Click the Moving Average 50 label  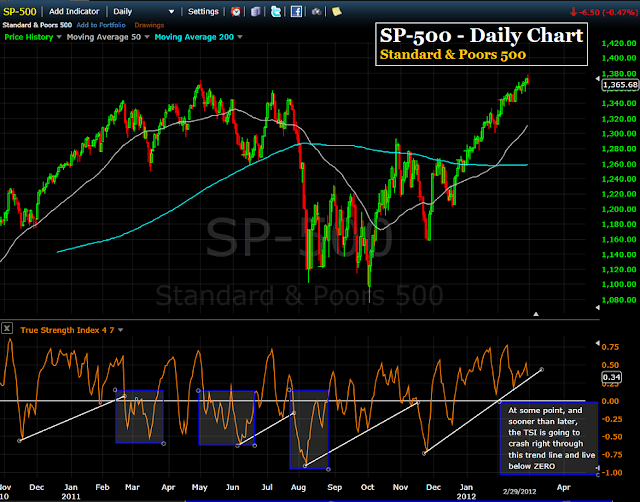click(104, 37)
